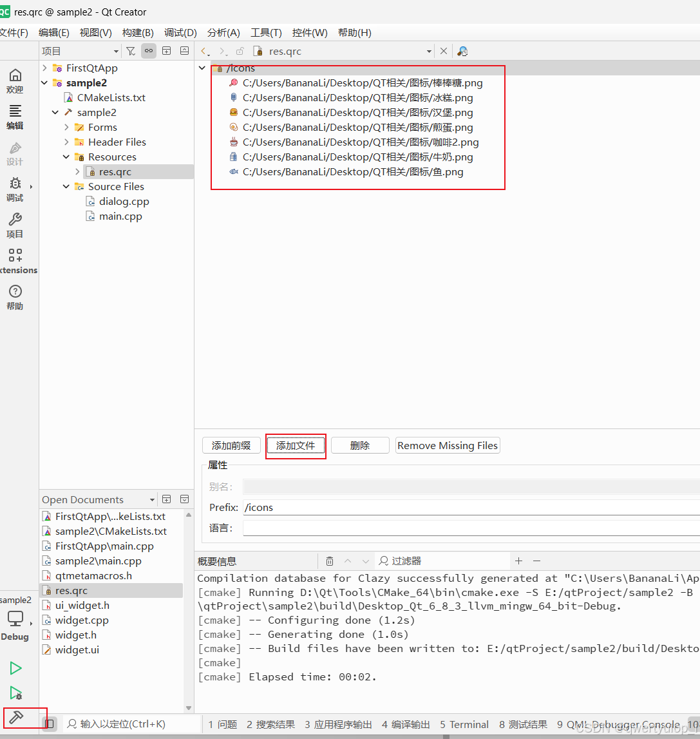Open dialog.cpp in project tree
700x739 pixels.
[x=124, y=202]
